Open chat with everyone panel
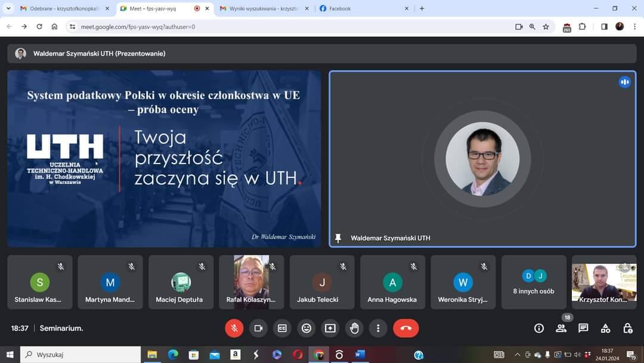The width and height of the screenshot is (644, 363). pyautogui.click(x=583, y=328)
